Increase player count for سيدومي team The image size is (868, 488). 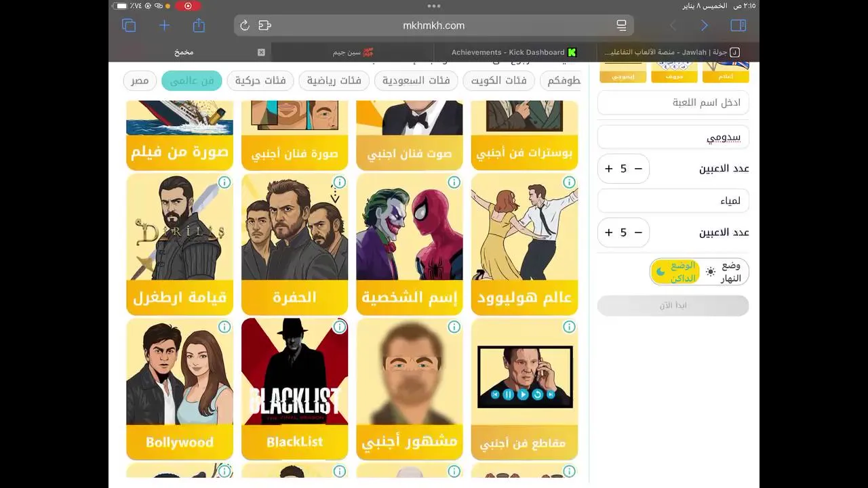(x=609, y=169)
